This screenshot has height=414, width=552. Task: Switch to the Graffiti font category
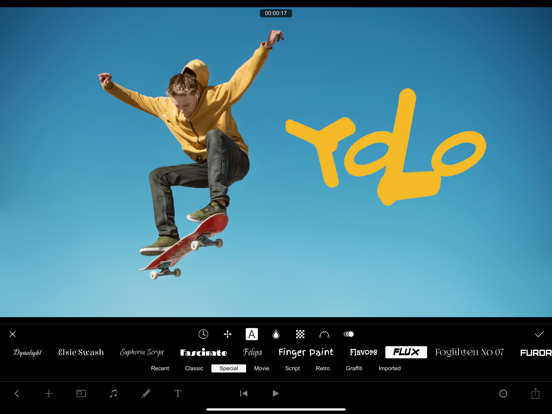(x=354, y=368)
